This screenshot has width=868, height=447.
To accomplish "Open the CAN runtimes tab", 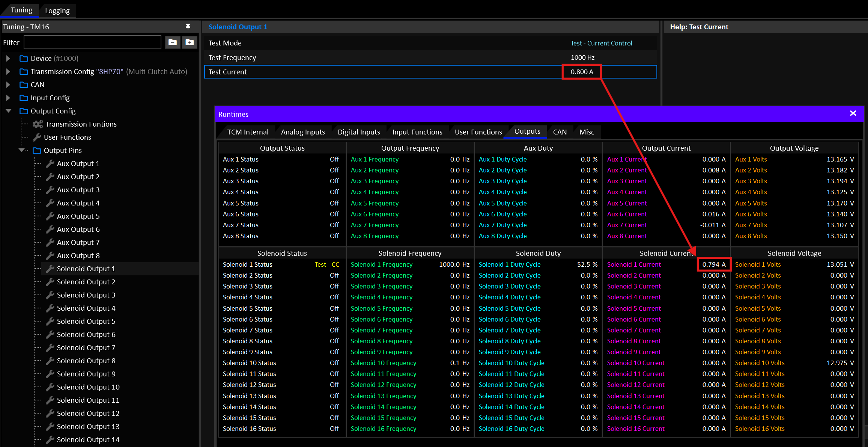I will tap(560, 132).
